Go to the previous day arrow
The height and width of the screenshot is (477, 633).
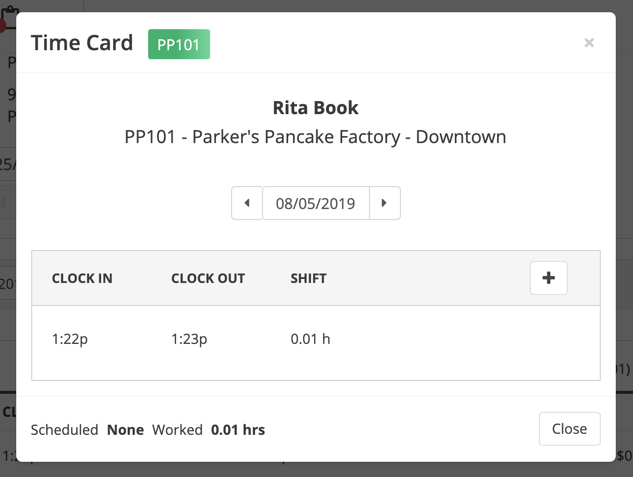click(x=247, y=203)
